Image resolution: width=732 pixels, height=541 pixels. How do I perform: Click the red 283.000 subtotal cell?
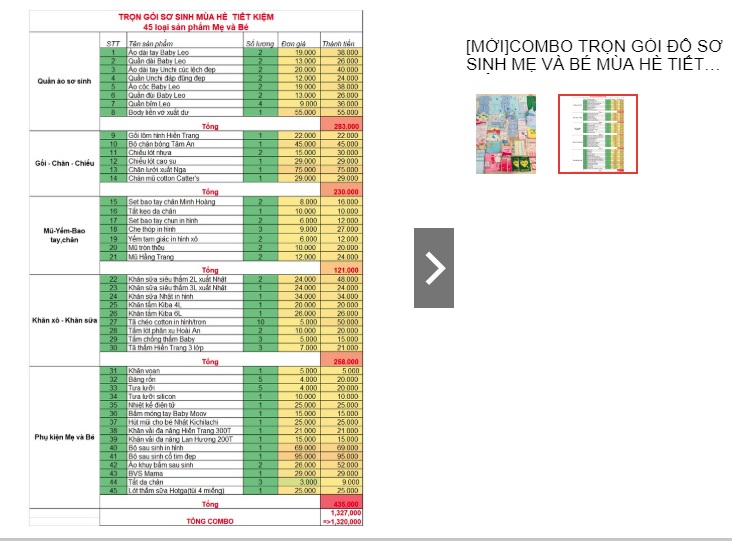[x=342, y=126]
